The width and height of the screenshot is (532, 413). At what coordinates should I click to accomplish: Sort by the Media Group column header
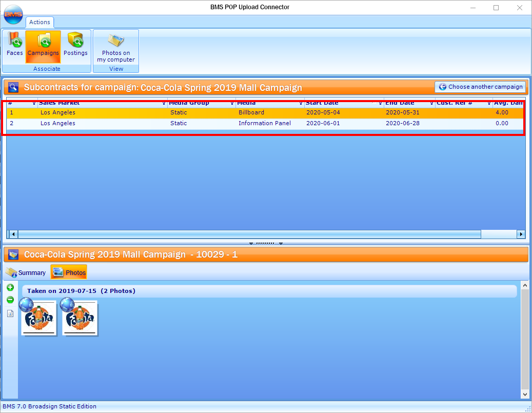pos(189,103)
